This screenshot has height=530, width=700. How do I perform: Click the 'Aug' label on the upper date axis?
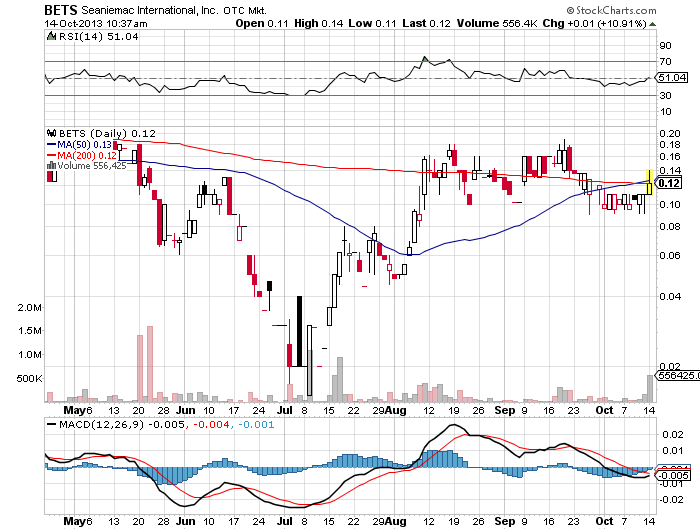coord(396,410)
